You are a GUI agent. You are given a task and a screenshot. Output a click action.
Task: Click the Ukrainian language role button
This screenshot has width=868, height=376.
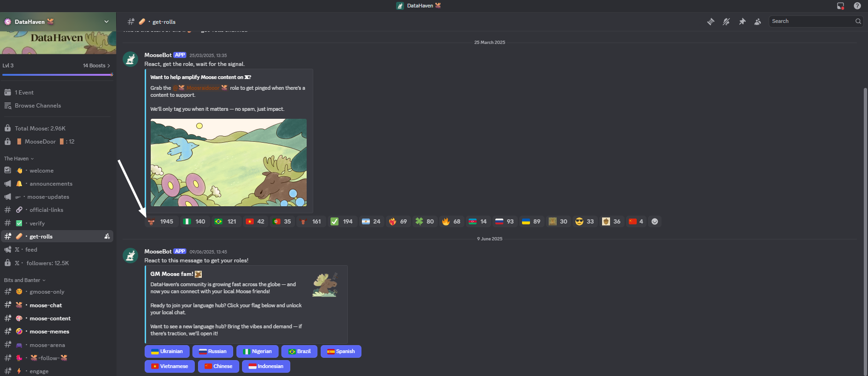point(167,352)
